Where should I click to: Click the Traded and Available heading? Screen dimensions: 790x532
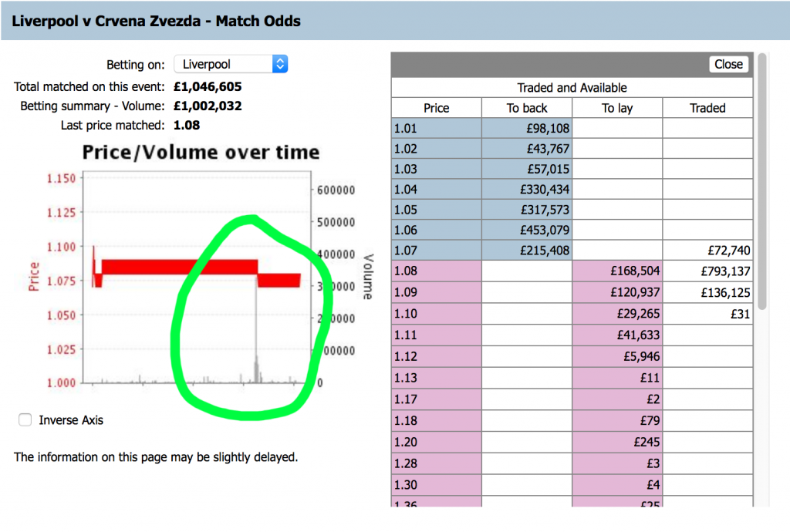[x=572, y=88]
